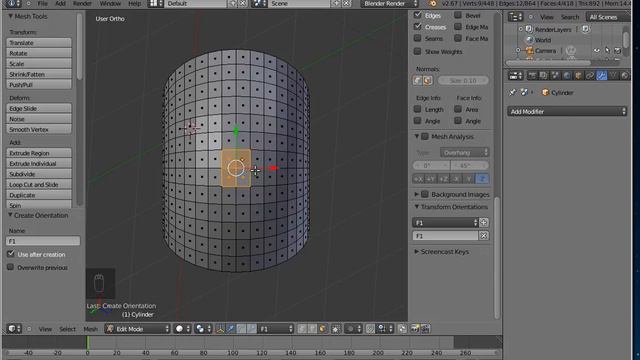This screenshot has width=640, height=360.
Task: Click OpenGL render animation icon
Action: (x=425, y=329)
